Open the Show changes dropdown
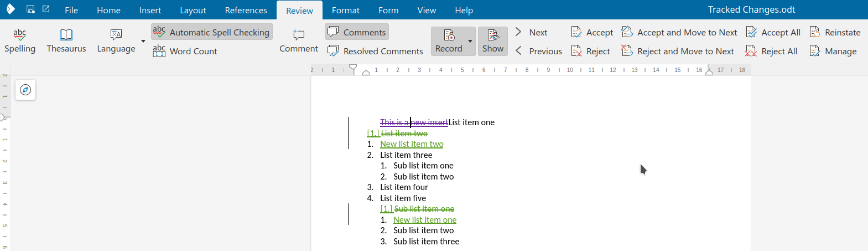Screen dimensions: 868x251 (493, 41)
